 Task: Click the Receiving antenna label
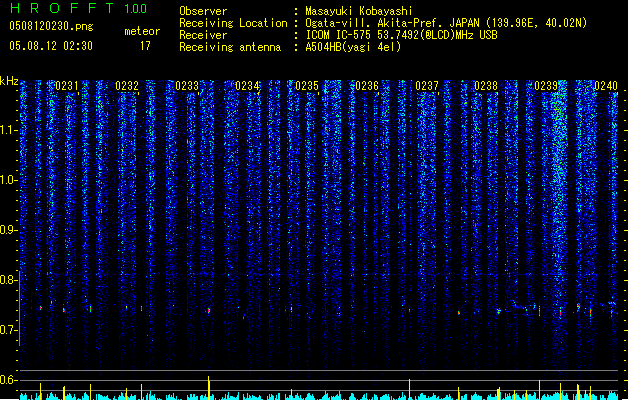(230, 47)
